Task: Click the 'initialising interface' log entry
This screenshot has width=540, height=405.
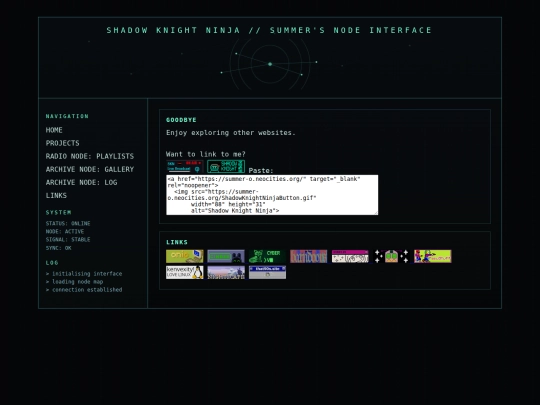Action: click(x=84, y=274)
